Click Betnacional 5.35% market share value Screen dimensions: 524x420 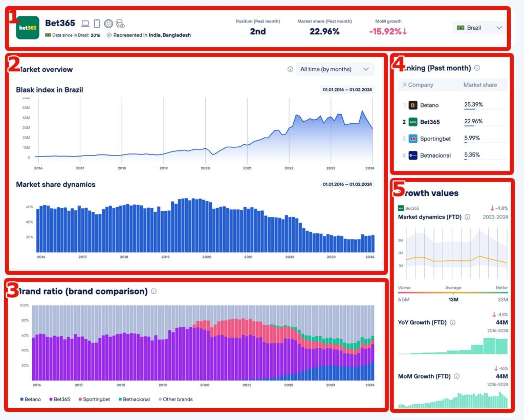point(472,154)
